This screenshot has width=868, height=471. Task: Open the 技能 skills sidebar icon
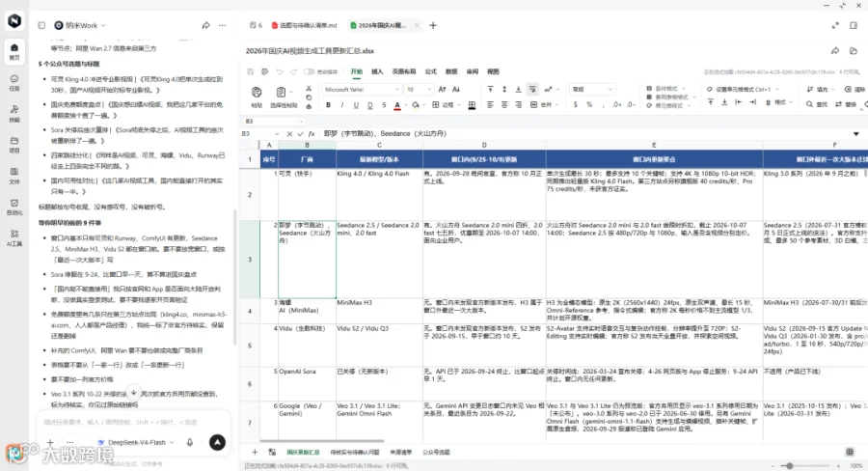(14, 114)
